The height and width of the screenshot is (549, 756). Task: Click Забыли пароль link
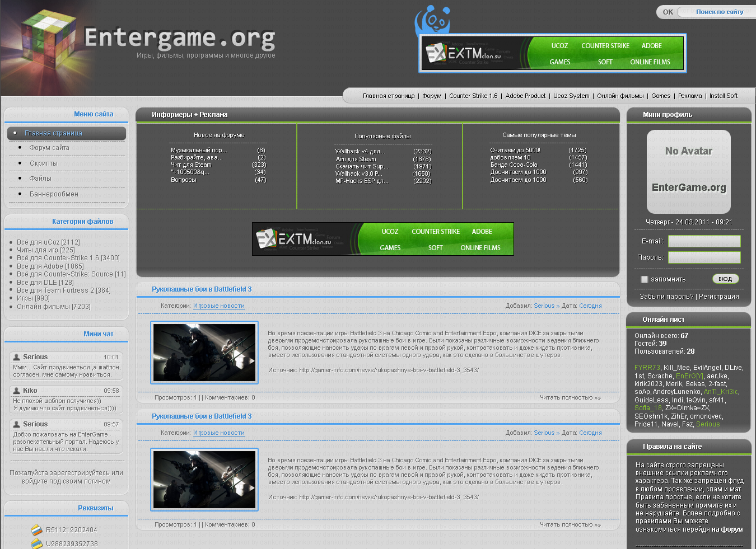pyautogui.click(x=666, y=297)
